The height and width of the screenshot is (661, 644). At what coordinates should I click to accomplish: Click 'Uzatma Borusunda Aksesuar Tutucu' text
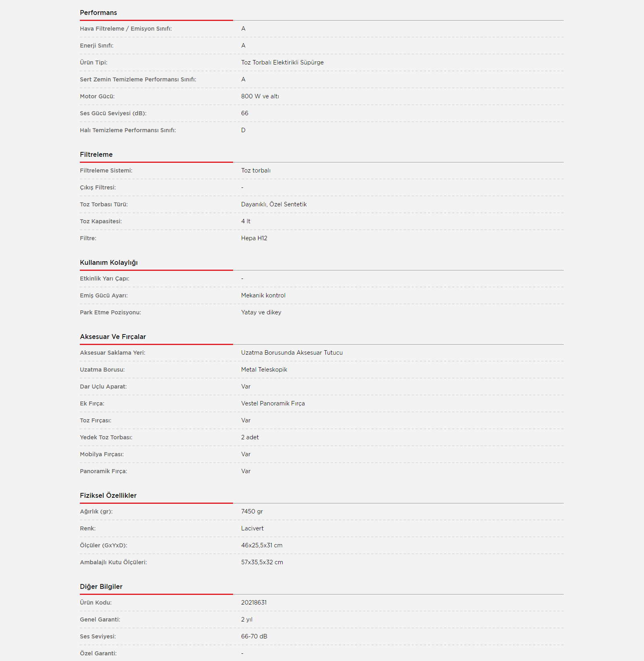292,353
